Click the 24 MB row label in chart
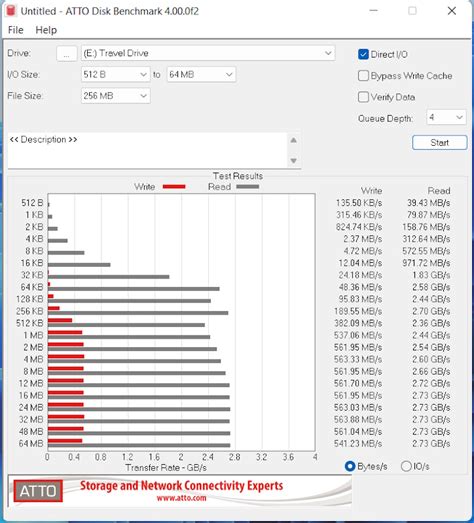The width and height of the screenshot is (474, 523). pos(31,407)
